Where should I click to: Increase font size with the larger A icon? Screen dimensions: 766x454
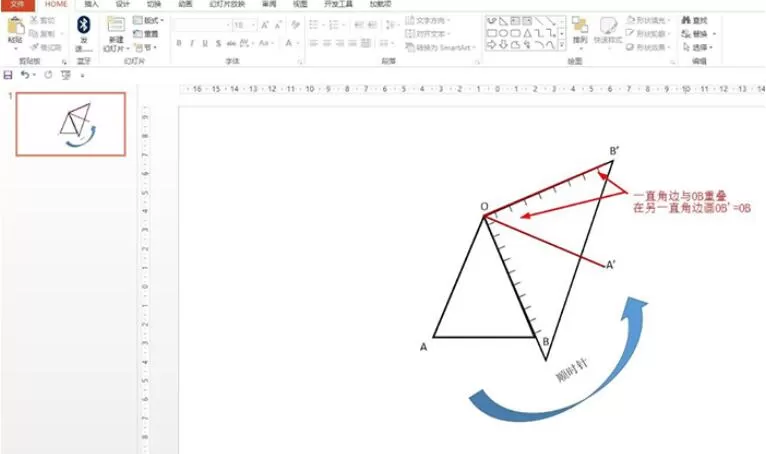pyautogui.click(x=265, y=25)
